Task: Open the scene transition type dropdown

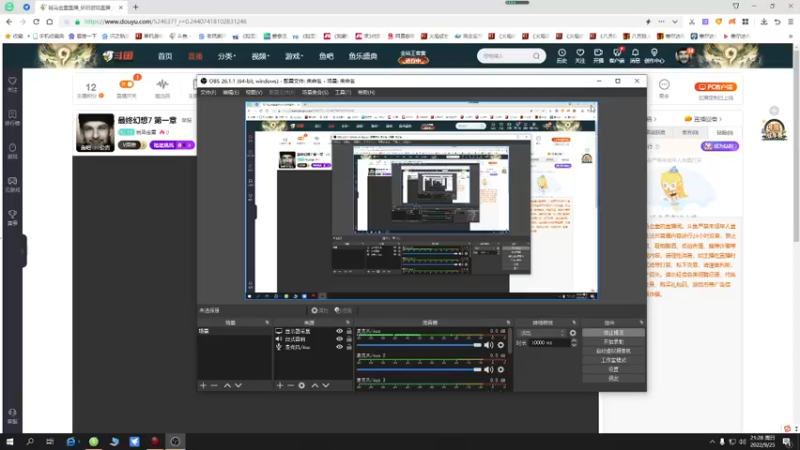Action: [x=542, y=333]
